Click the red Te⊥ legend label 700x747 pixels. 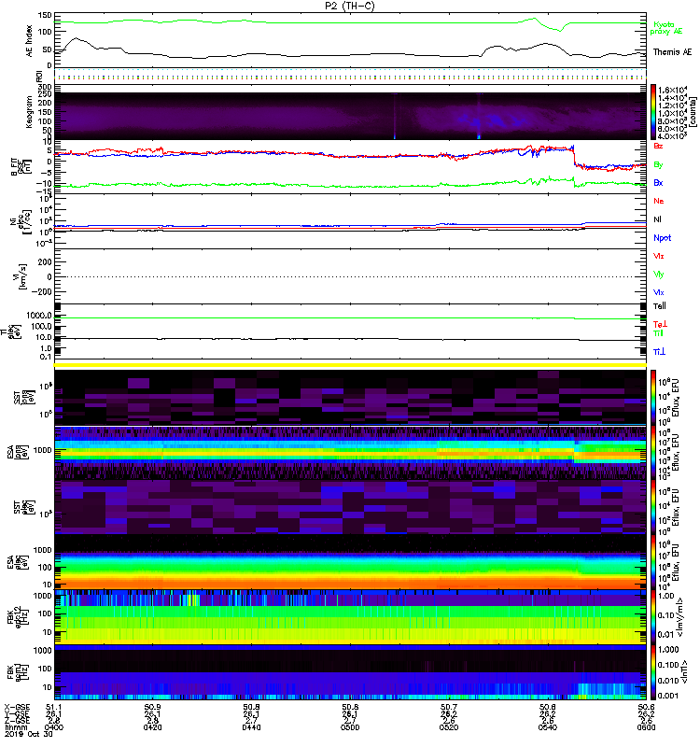click(x=660, y=324)
